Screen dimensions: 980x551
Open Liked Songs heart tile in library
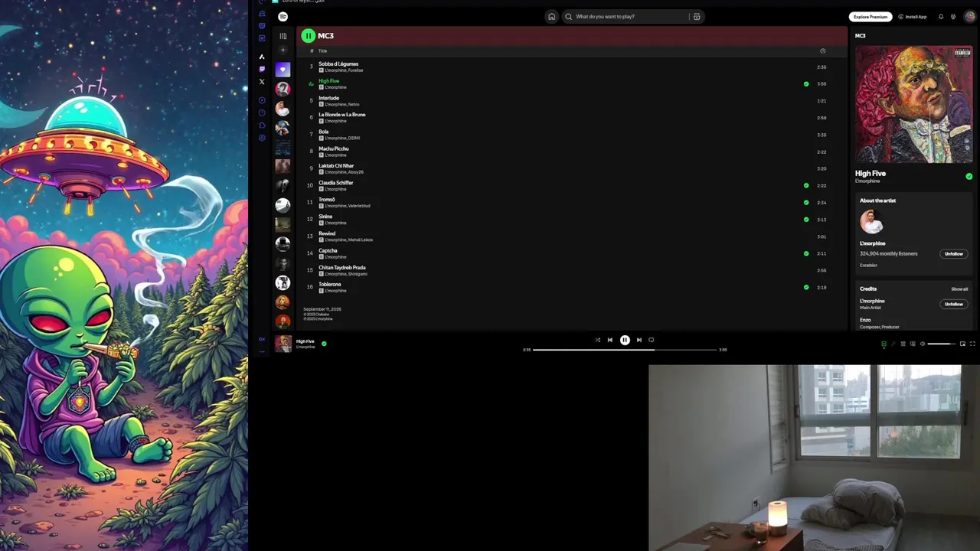[x=283, y=70]
